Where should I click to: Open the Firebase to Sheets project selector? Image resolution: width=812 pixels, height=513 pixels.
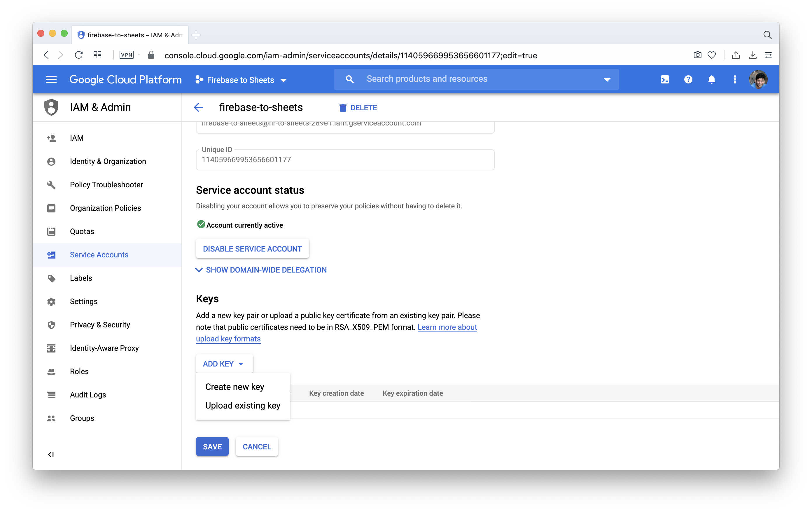pos(241,80)
